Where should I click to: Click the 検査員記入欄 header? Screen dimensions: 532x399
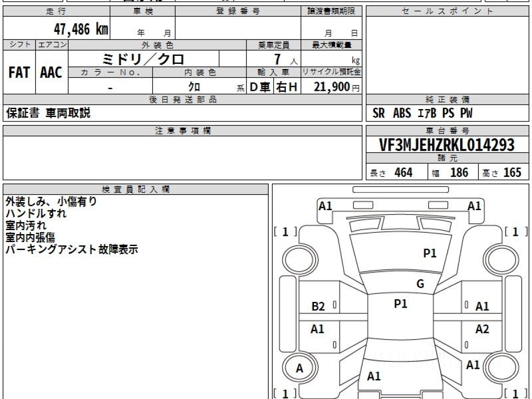136,189
